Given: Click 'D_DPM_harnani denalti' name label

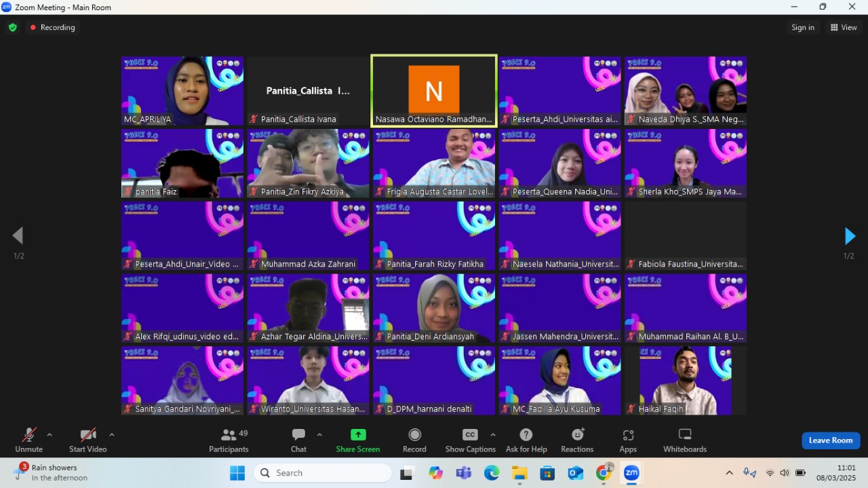Looking at the screenshot, I should (x=429, y=409).
